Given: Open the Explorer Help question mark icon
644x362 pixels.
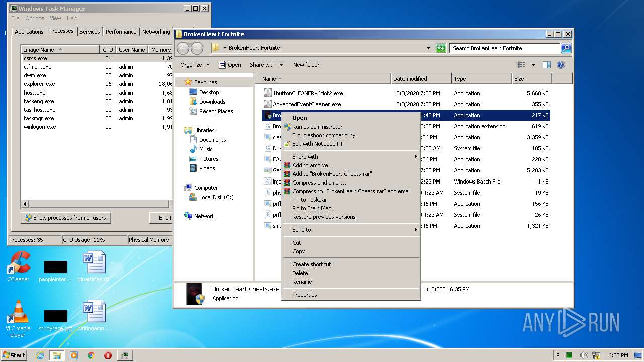Looking at the screenshot, I should click(561, 65).
